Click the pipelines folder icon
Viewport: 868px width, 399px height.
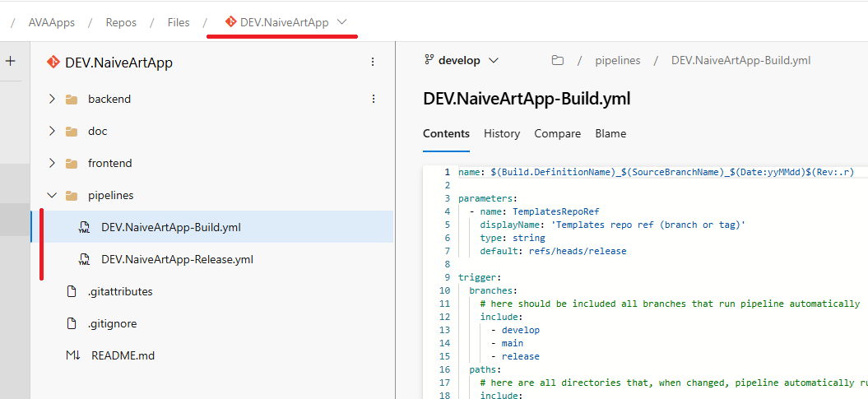72,196
